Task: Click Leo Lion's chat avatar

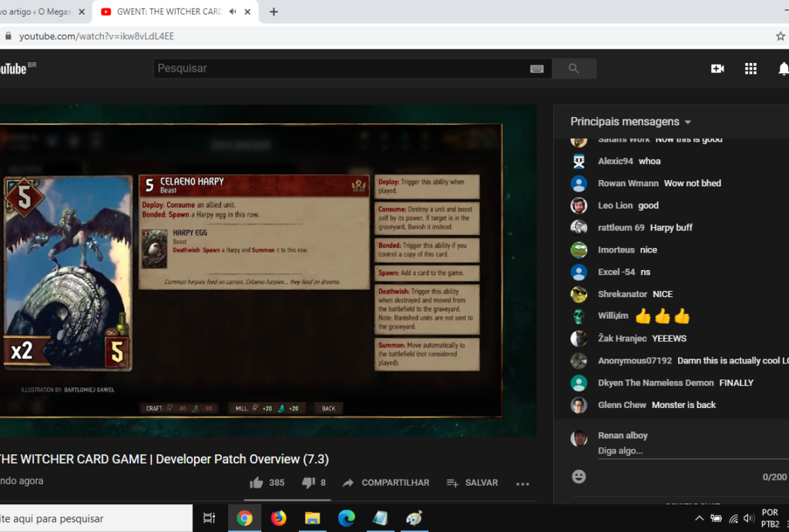Action: pyautogui.click(x=579, y=205)
